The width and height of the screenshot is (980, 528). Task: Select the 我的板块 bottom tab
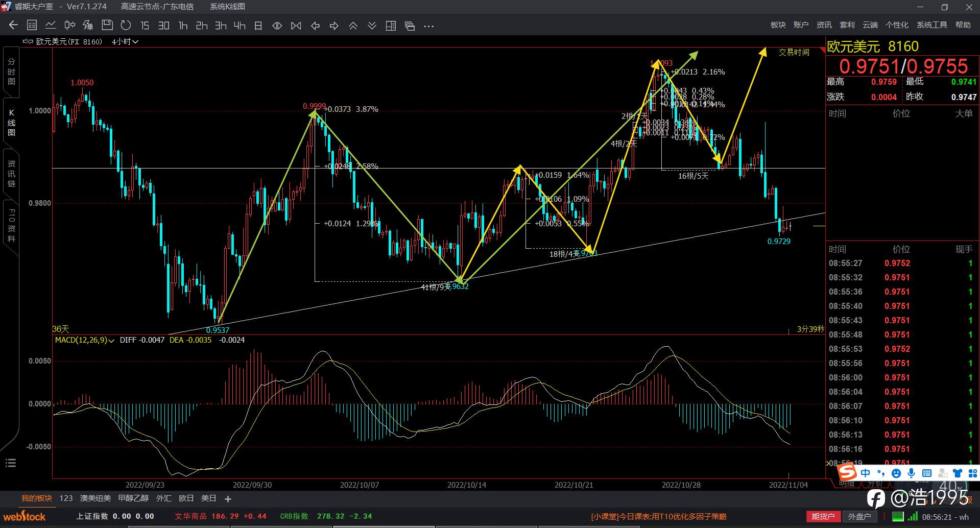click(x=37, y=498)
